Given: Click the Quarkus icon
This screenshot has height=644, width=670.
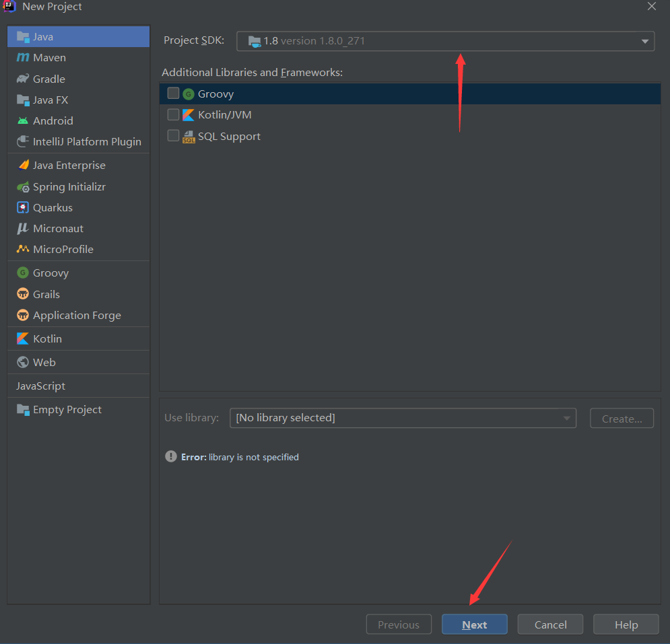Looking at the screenshot, I should pos(23,207).
